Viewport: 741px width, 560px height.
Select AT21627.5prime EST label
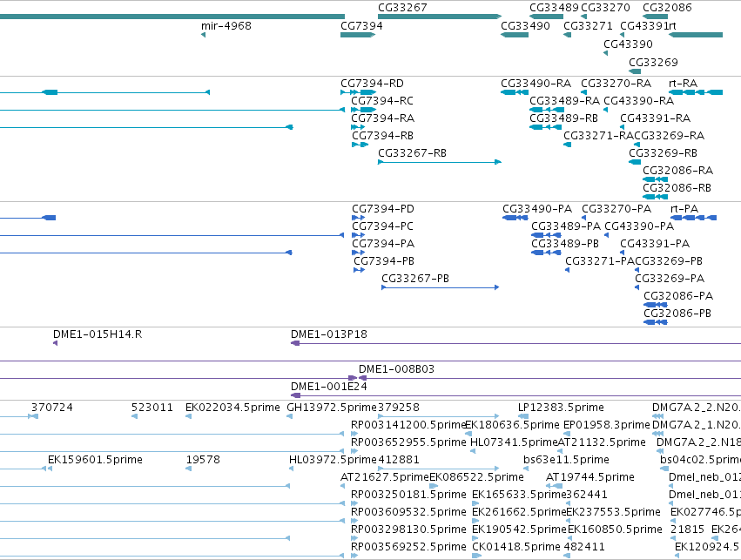point(385,477)
